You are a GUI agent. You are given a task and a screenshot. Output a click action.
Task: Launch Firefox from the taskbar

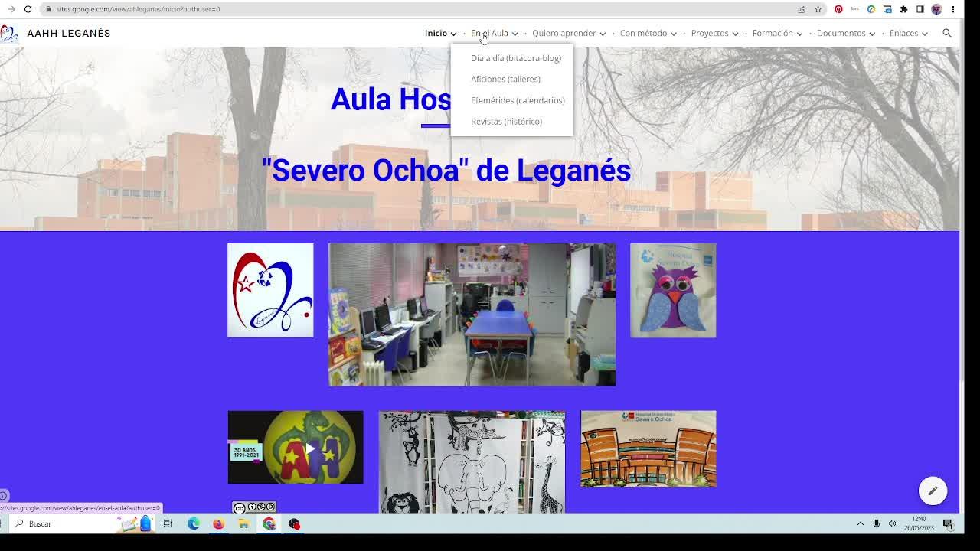(218, 523)
